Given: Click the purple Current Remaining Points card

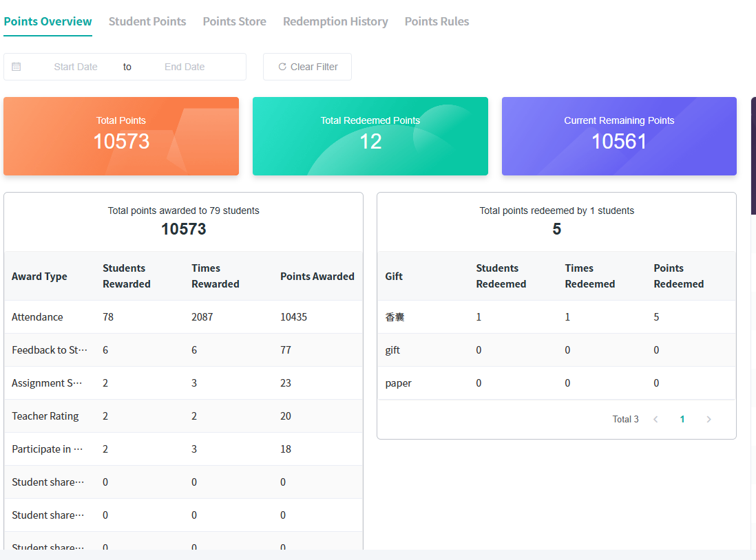Looking at the screenshot, I should tap(619, 136).
